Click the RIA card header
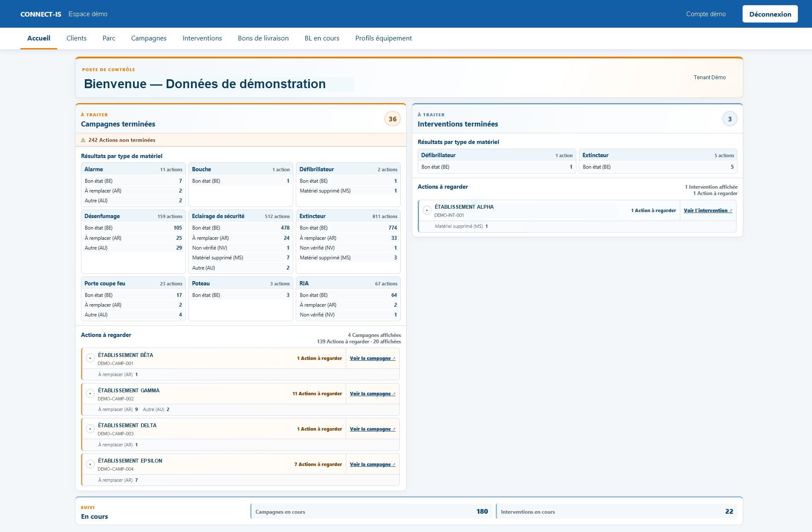Image resolution: width=812 pixels, height=532 pixels. coord(348,283)
